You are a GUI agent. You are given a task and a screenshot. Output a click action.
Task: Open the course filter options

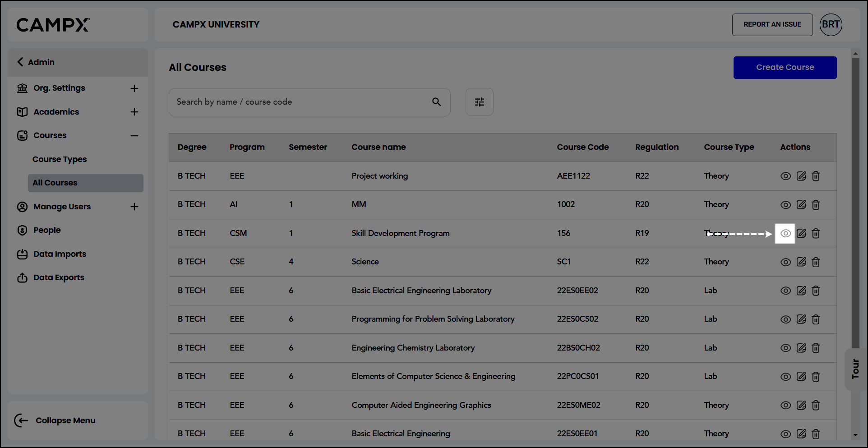click(479, 102)
